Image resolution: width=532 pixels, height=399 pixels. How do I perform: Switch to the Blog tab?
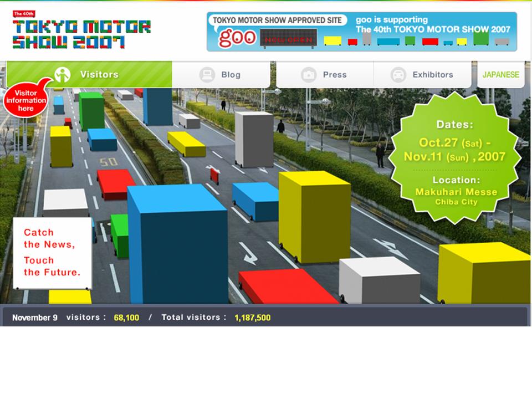point(231,75)
